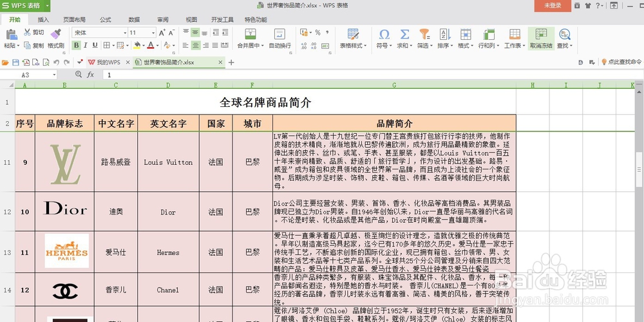
Task: Increase font size with A+ icon
Action: pyautogui.click(x=162, y=32)
